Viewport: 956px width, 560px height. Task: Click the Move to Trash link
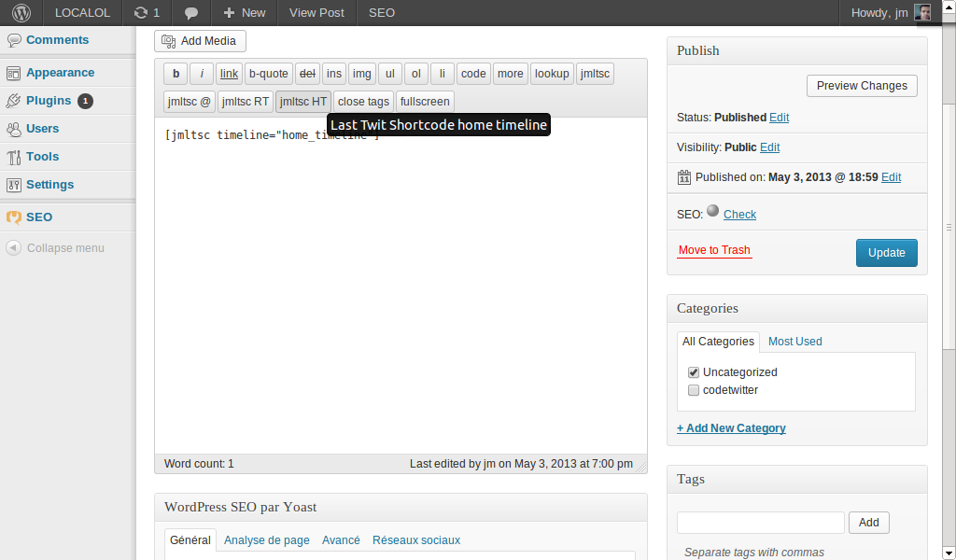[714, 250]
